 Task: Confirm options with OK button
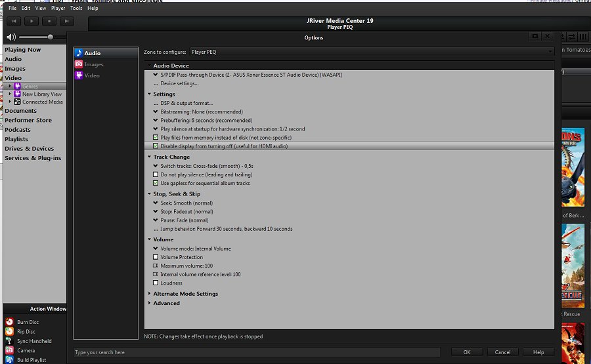pyautogui.click(x=467, y=352)
